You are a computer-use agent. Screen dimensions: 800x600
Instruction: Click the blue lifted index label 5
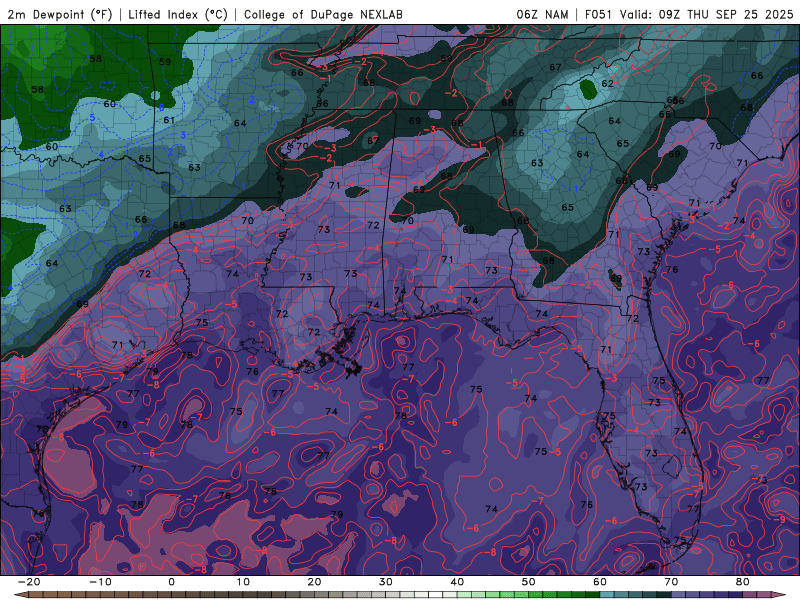point(92,118)
